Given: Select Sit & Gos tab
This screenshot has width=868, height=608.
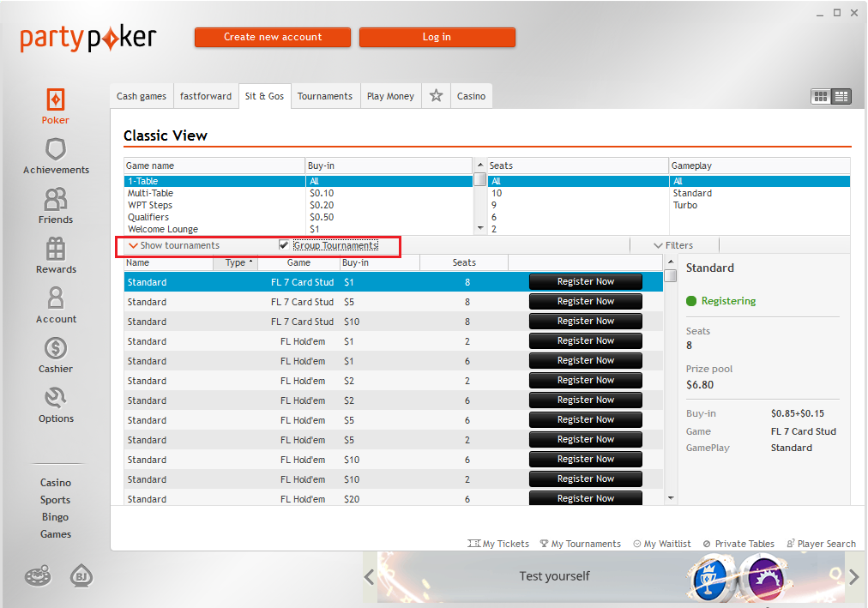Looking at the screenshot, I should coord(265,96).
